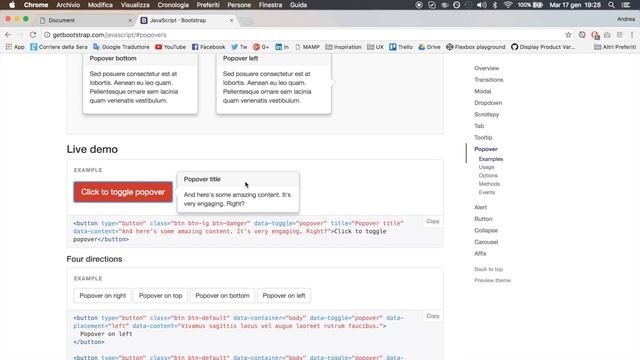Go to Overview in the sidebar

click(x=487, y=68)
